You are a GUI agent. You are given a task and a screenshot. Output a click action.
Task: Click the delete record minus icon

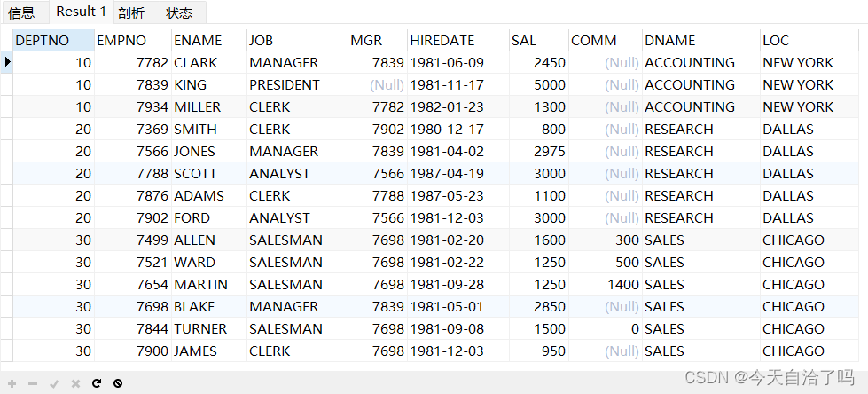coord(33,383)
